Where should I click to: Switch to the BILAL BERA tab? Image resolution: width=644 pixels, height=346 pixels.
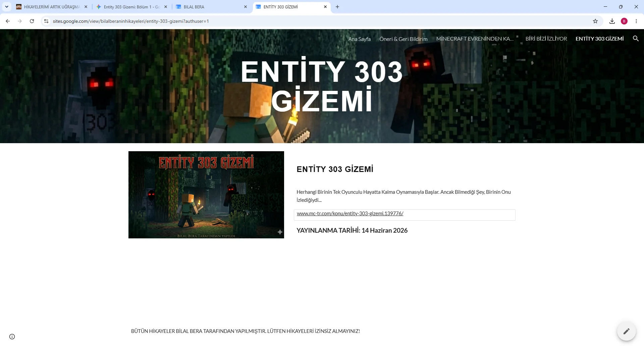point(211,7)
